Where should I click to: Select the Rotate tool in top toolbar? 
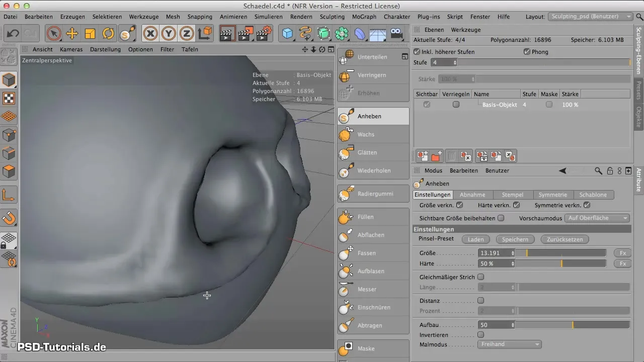pyautogui.click(x=108, y=34)
